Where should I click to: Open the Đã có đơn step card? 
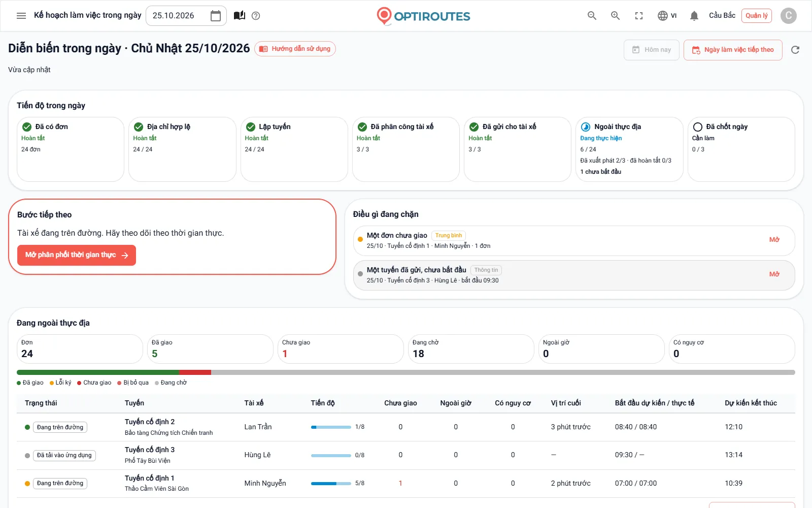click(71, 149)
